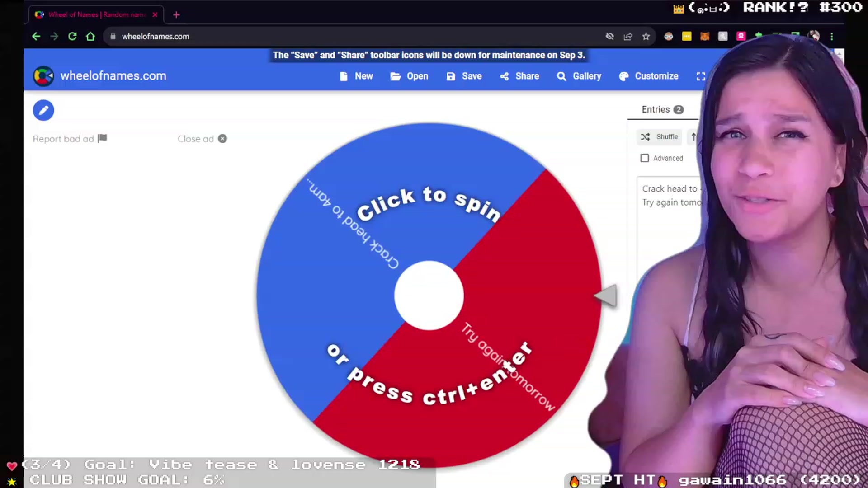Open the yellow dots extension icon
The height and width of the screenshot is (488, 868).
click(x=686, y=36)
